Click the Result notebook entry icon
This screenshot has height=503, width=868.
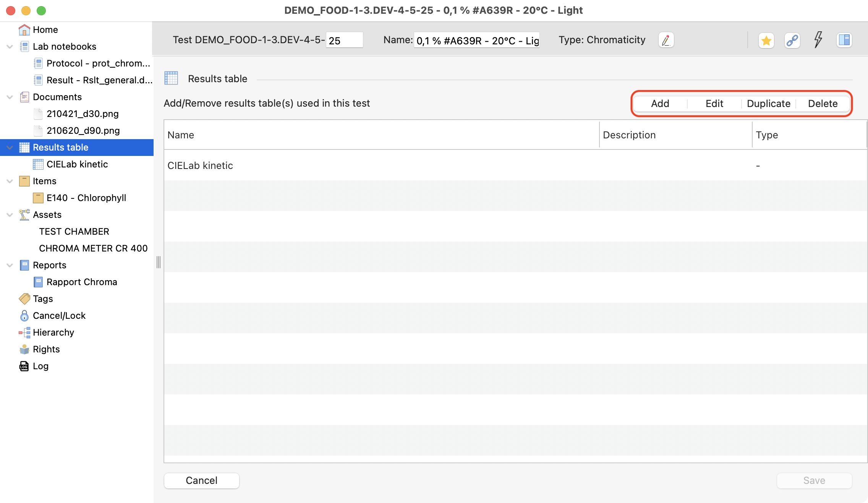(38, 80)
